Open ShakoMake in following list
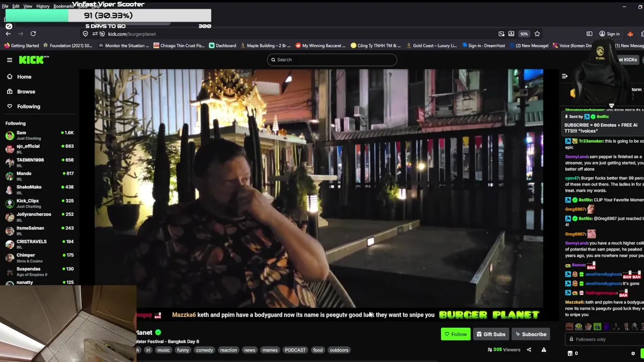The width and height of the screenshot is (644, 362). pyautogui.click(x=39, y=190)
